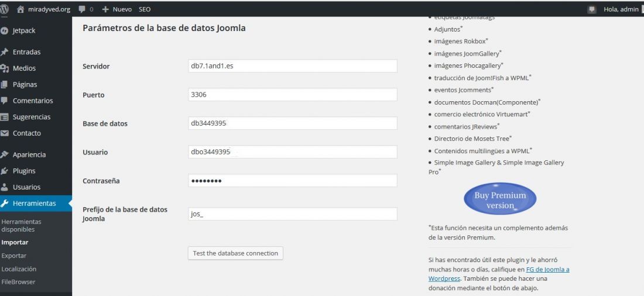Open the miradyved.org site link

point(49,9)
